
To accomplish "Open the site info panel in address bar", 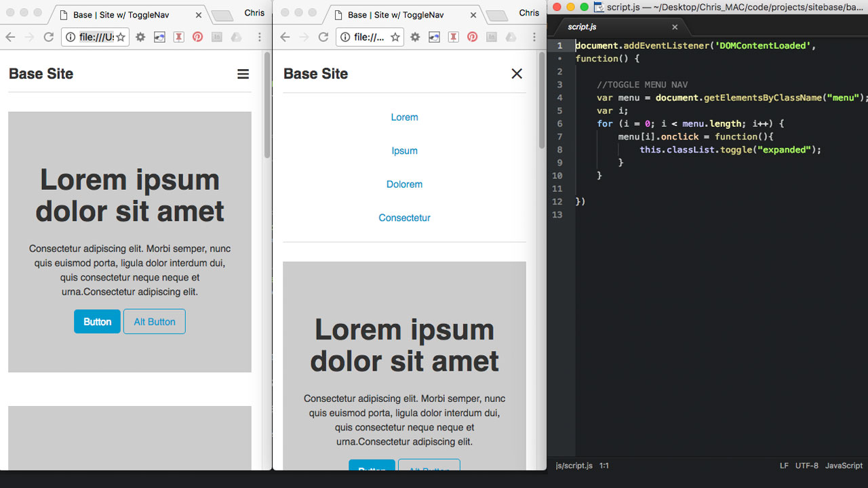I will pyautogui.click(x=72, y=37).
